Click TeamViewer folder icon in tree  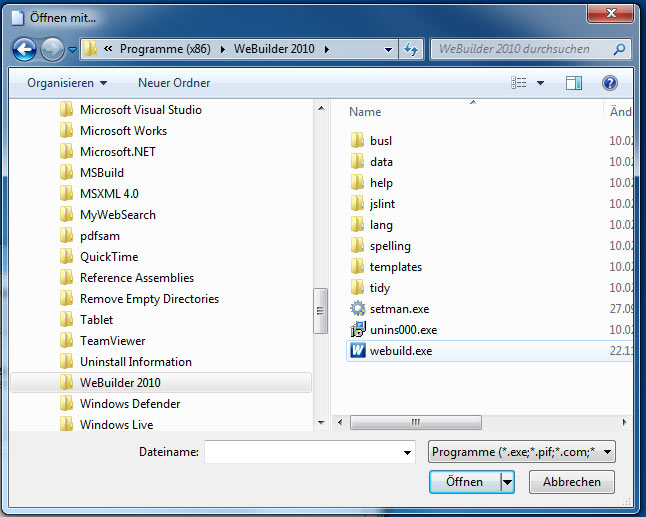(66, 341)
